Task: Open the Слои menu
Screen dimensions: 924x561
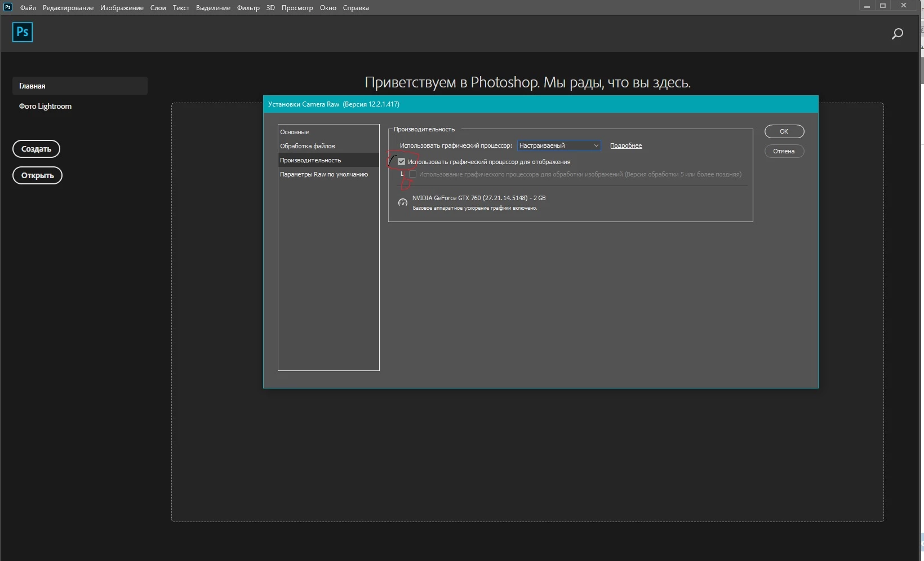Action: tap(158, 8)
